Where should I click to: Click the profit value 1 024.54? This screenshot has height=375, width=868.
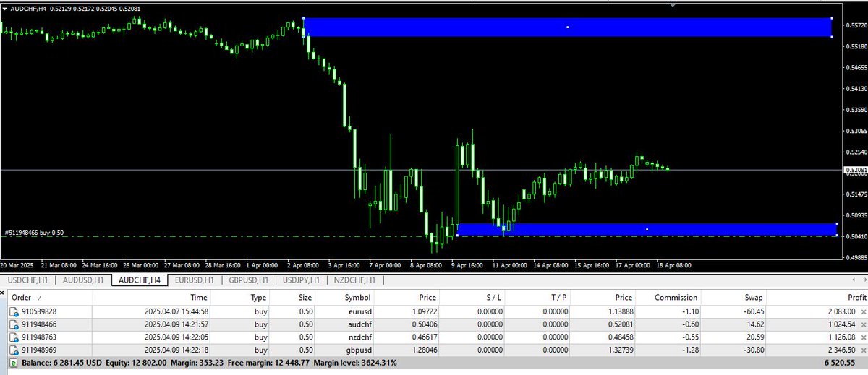pyautogui.click(x=841, y=324)
